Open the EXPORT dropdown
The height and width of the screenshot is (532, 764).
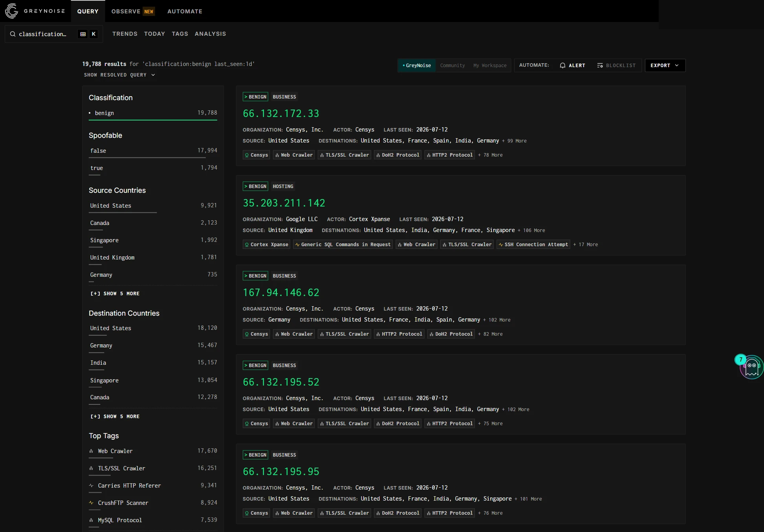coord(665,66)
